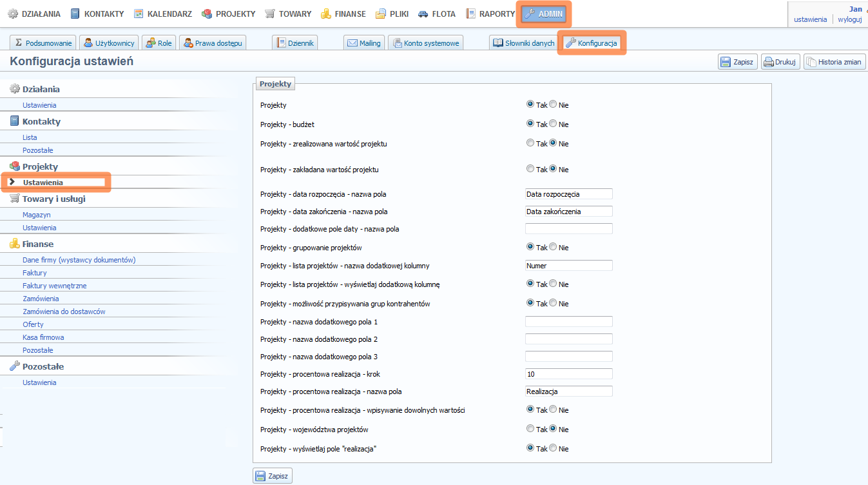Image resolution: width=868 pixels, height=485 pixels.
Task: Click the 'procentowa realizacja - krok' field
Action: (x=568, y=374)
